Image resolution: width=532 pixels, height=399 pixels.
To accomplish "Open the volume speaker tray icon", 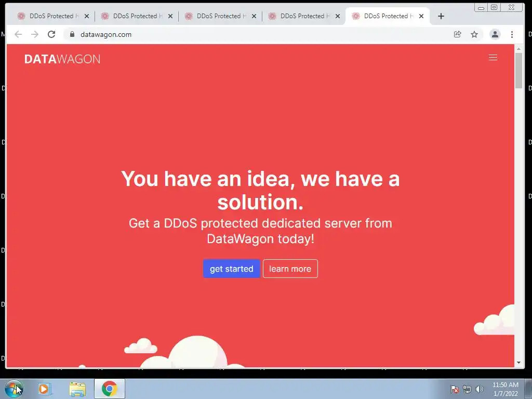I will pos(479,389).
